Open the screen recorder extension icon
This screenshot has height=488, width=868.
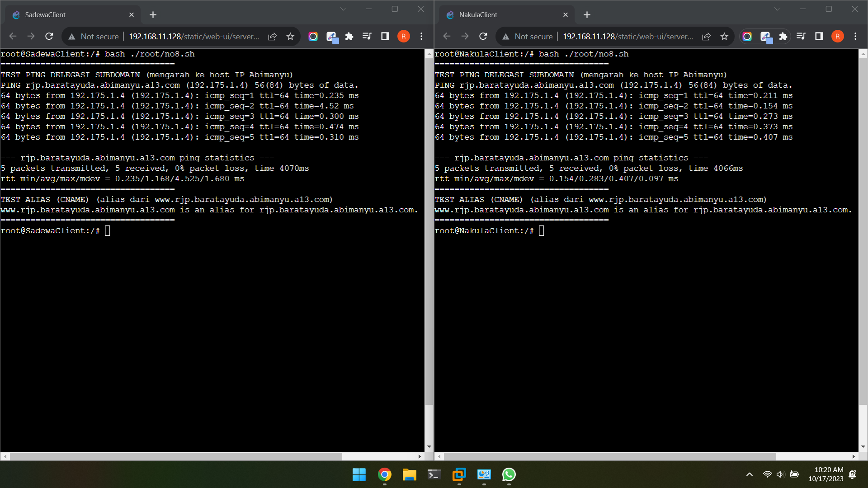tap(313, 36)
